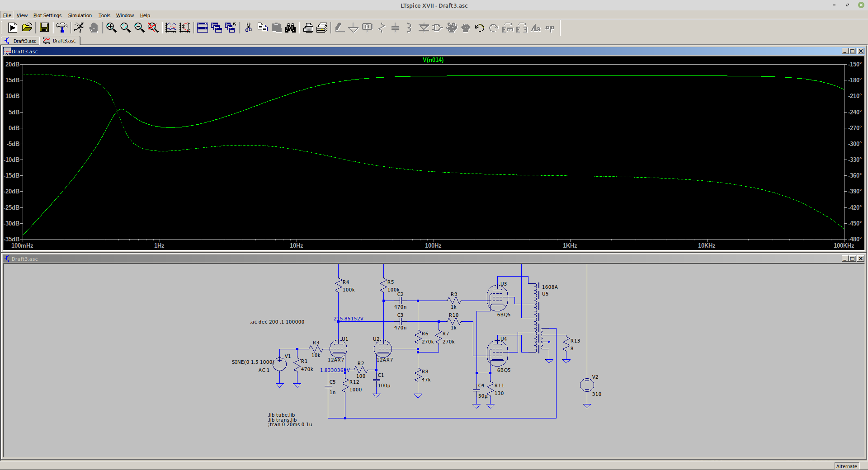This screenshot has height=470, width=868.
Task: Close the schematic pane
Action: pos(860,258)
